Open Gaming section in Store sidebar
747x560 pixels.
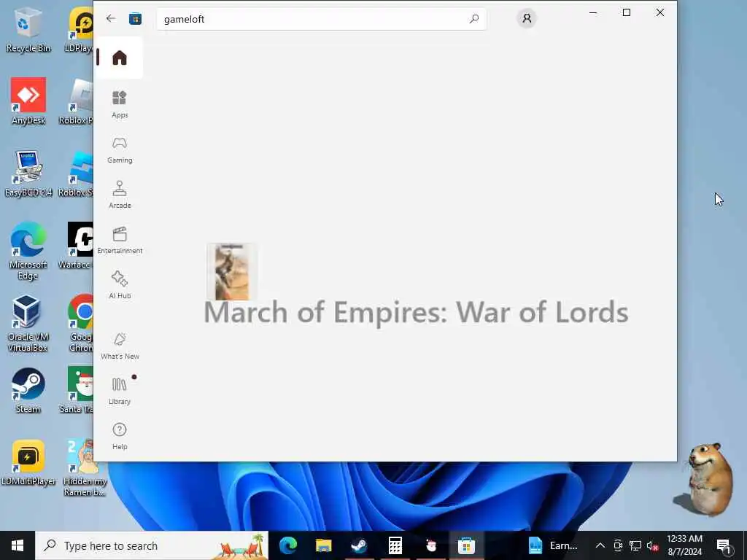pyautogui.click(x=120, y=150)
